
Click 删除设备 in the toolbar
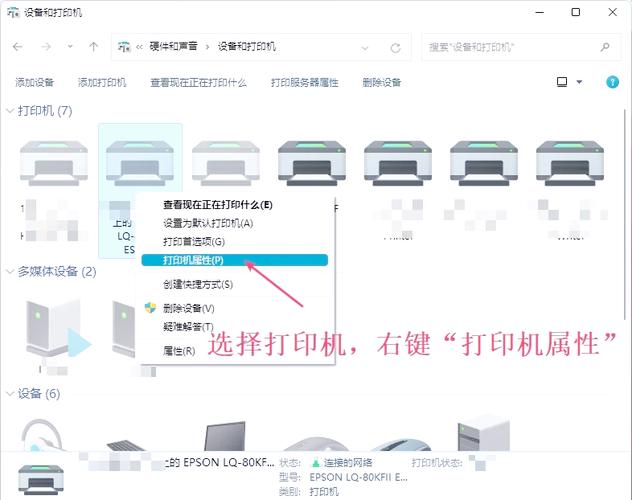[382, 83]
